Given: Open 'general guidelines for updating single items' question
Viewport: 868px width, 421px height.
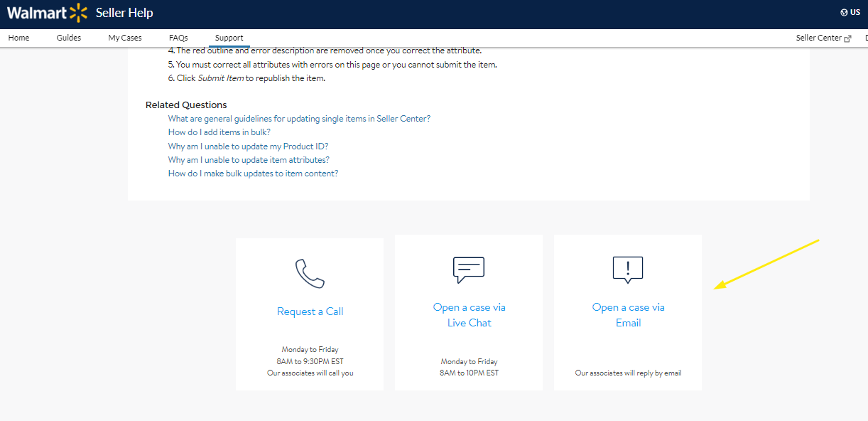Looking at the screenshot, I should (x=299, y=119).
